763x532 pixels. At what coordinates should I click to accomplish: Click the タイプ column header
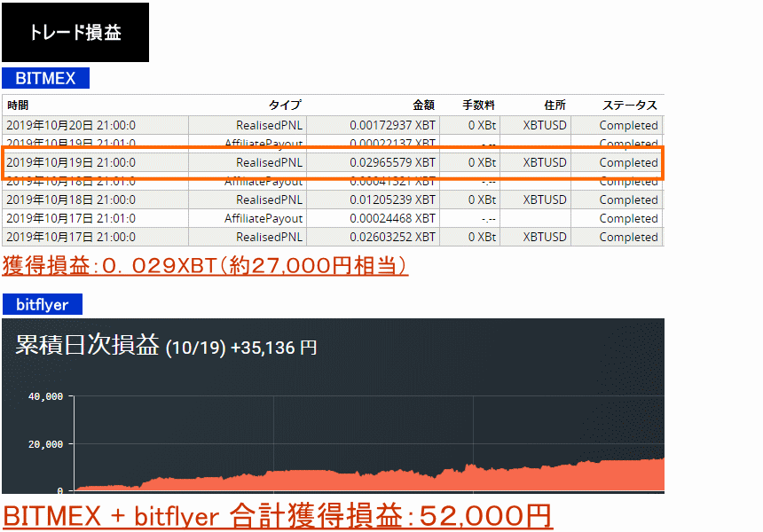[x=285, y=106]
